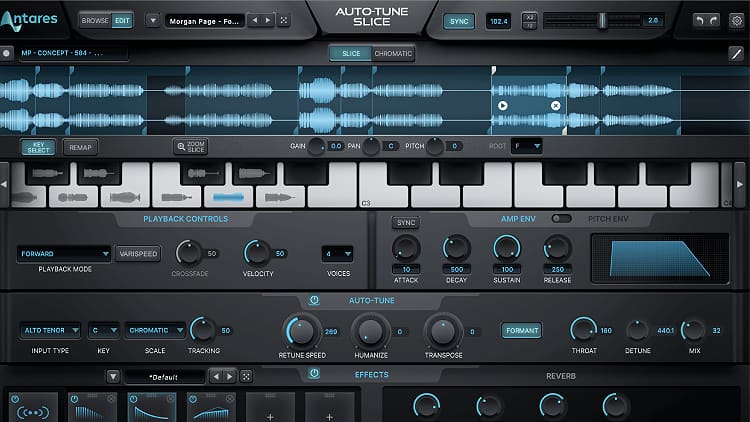Select the REVERB section label
The image size is (750, 422).
[561, 376]
